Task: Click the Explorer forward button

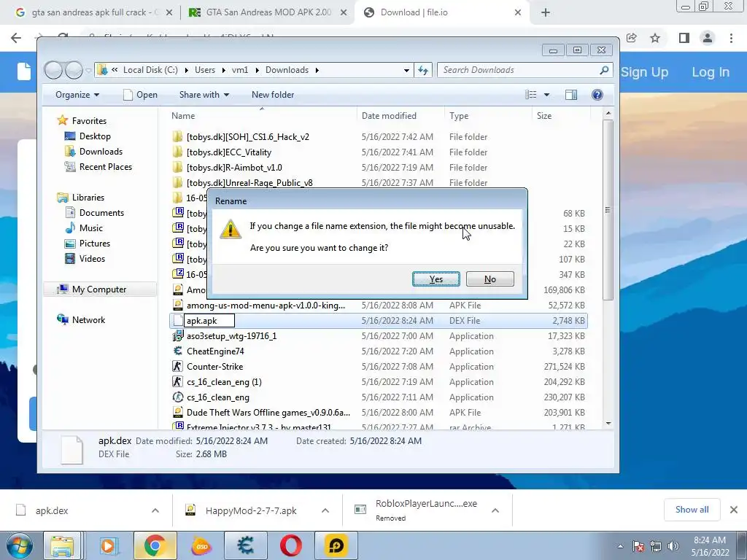Action: [74, 70]
